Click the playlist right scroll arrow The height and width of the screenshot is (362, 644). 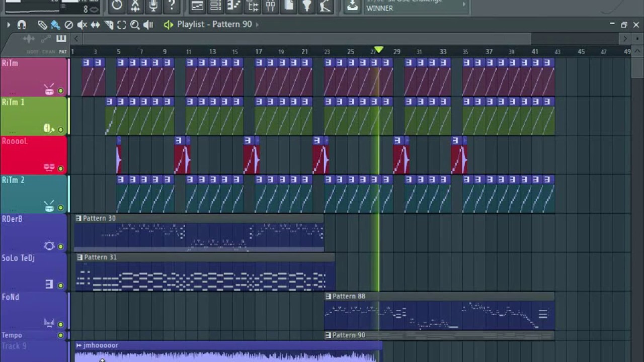[625, 39]
